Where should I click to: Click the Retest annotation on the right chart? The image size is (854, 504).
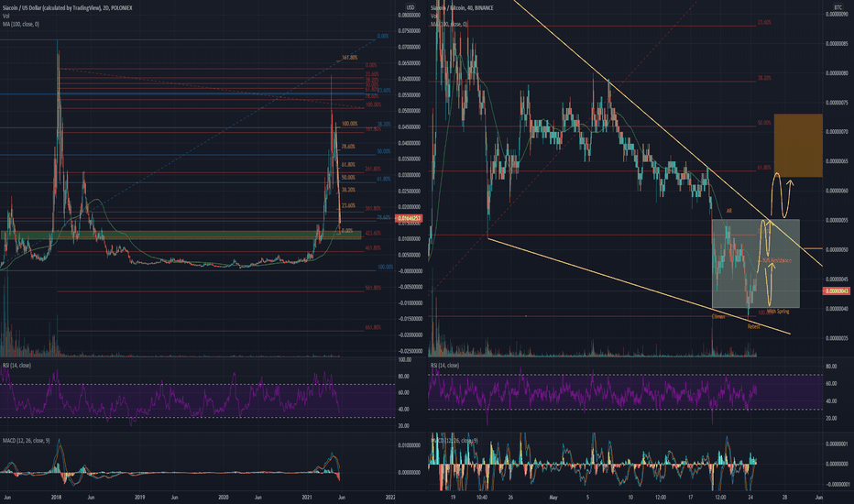coord(754,327)
